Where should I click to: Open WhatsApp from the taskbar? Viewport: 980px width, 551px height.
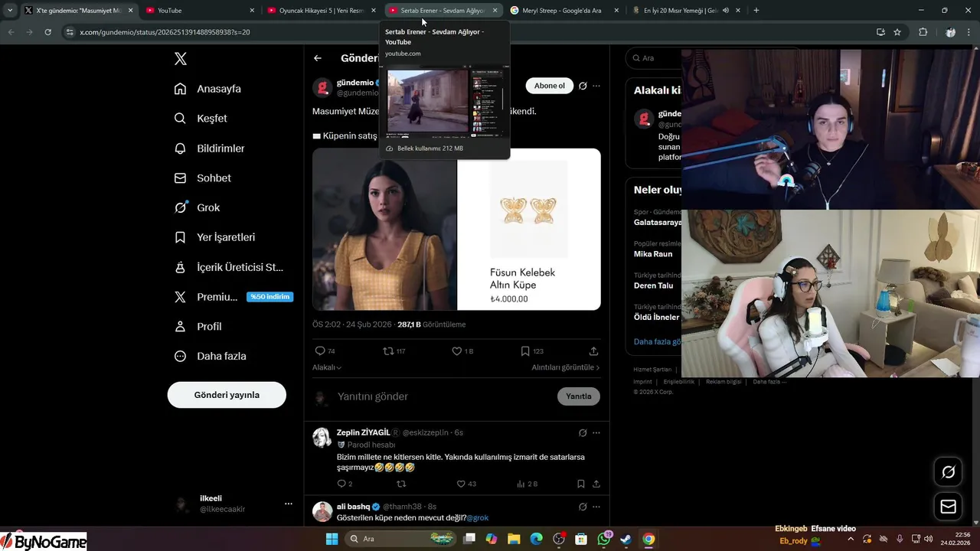tap(604, 539)
